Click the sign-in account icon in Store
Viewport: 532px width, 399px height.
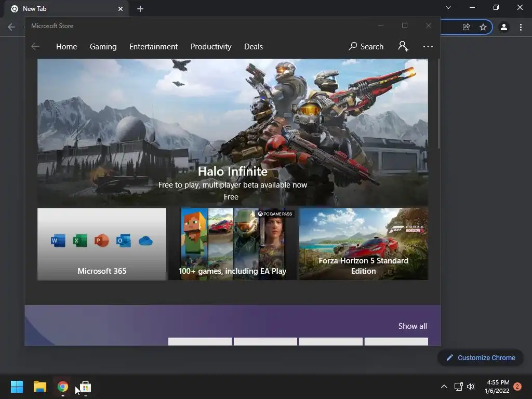click(403, 46)
